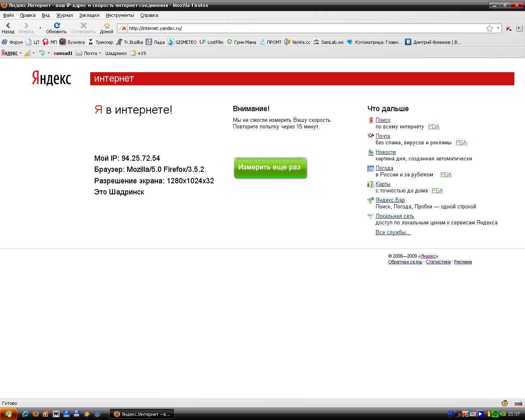Open the Яндекс.Бар link
Image resolution: width=525 pixels, height=420 pixels.
click(x=390, y=200)
